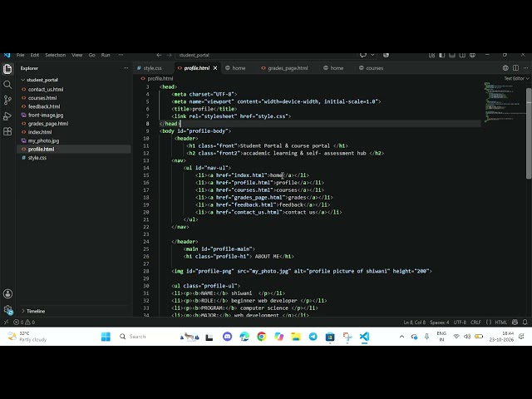The image size is (532, 399).
Task: Open front-image.jpg in explorer
Action: (x=46, y=115)
